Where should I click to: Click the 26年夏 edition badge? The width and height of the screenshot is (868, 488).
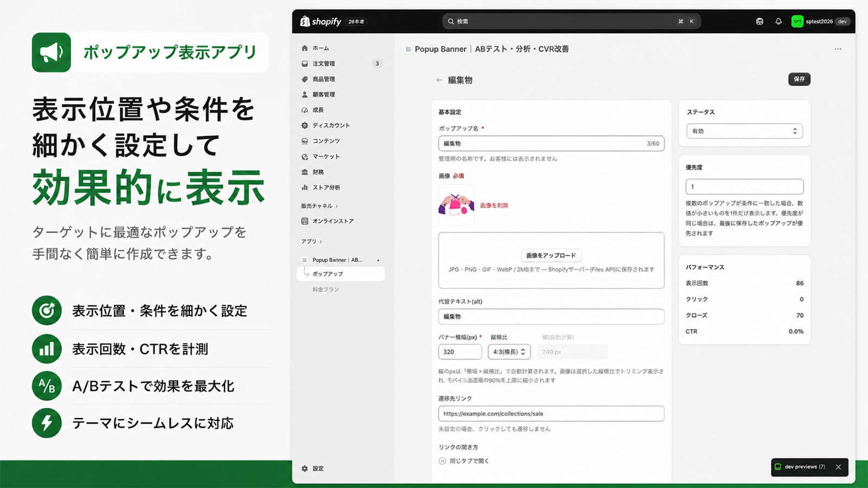coord(356,22)
